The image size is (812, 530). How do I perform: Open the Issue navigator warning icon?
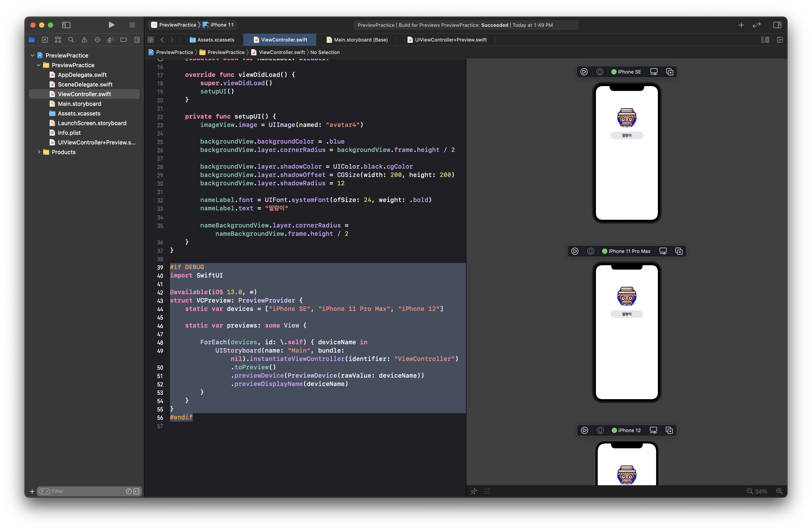[84, 40]
